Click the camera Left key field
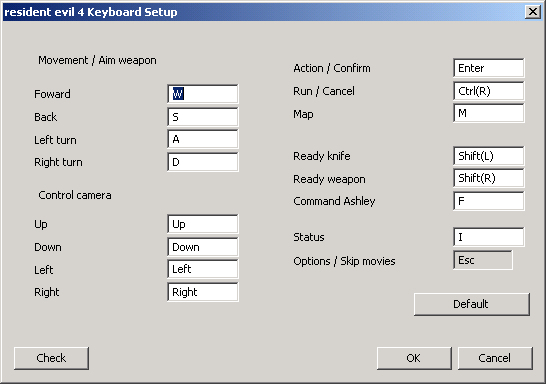 203,269
